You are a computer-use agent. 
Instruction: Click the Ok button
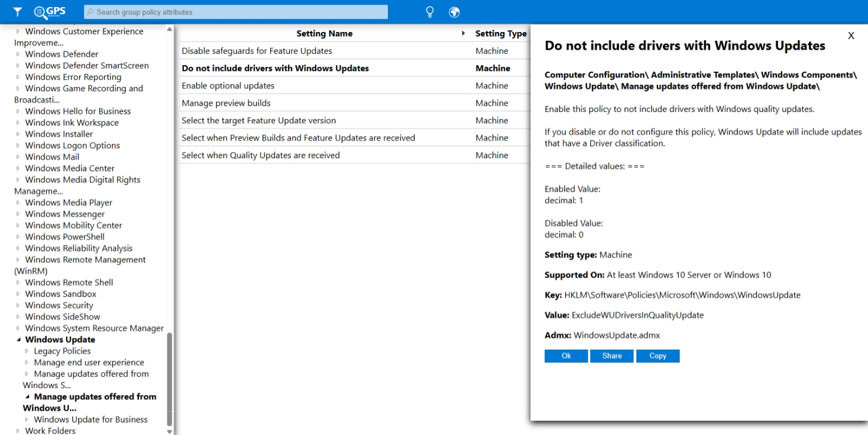pos(566,356)
